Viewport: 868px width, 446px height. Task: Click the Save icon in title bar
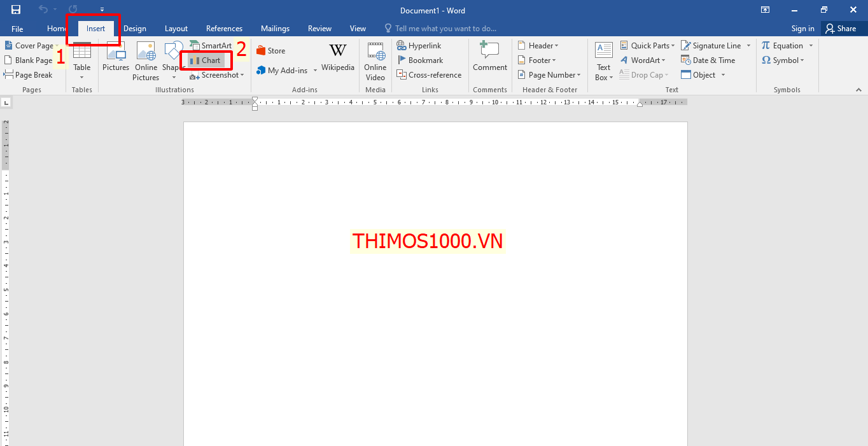pos(16,10)
